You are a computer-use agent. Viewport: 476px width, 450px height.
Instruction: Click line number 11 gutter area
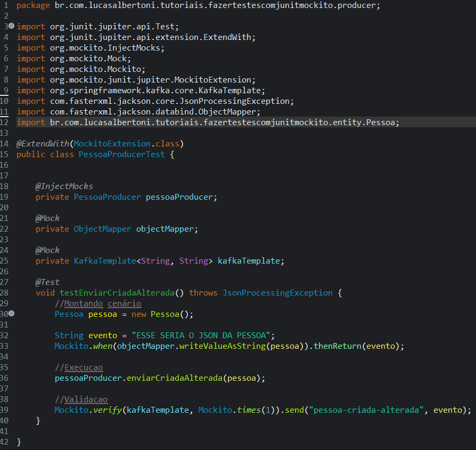(x=6, y=111)
